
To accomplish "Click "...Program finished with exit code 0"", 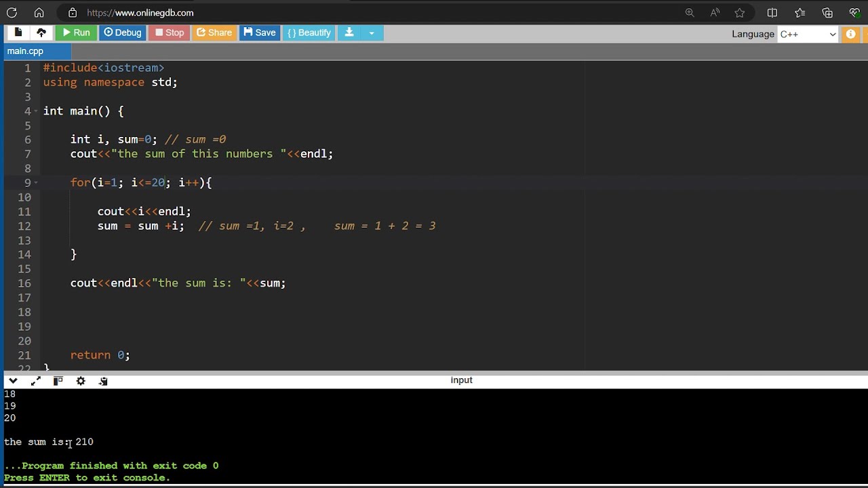I will coord(111,466).
